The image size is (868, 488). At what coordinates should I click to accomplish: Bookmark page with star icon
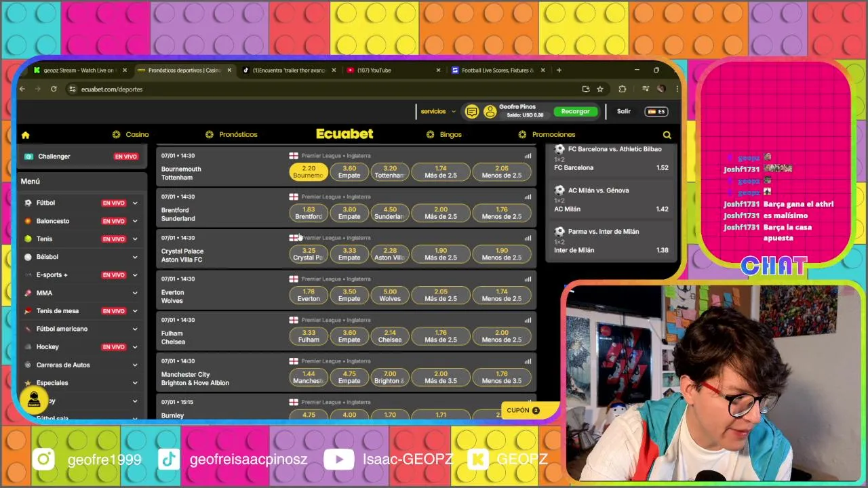600,89
